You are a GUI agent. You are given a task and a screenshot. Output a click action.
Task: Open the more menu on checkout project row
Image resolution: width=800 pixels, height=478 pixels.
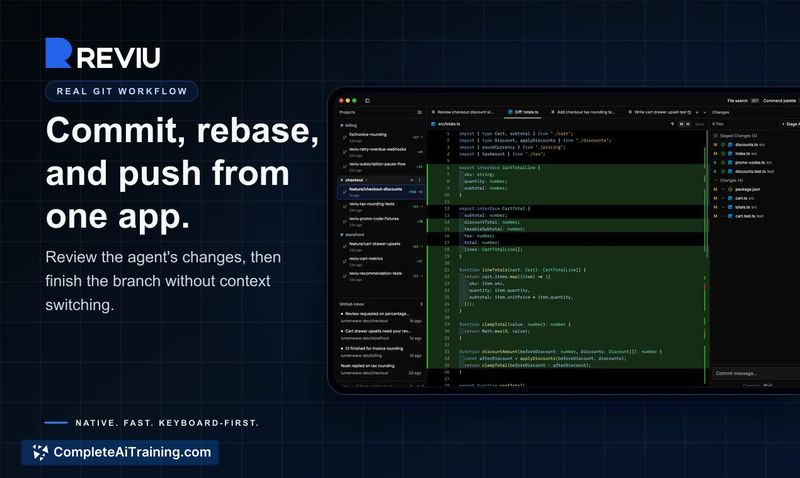420,180
